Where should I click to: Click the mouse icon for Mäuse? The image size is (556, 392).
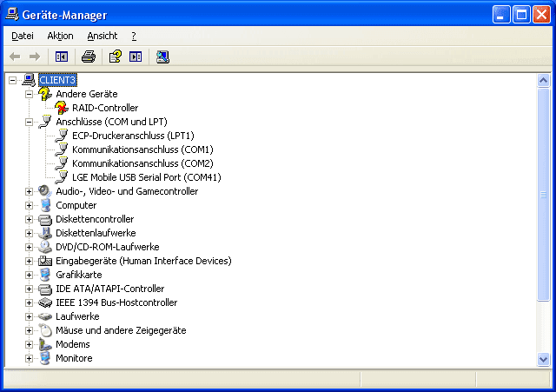[45, 330]
